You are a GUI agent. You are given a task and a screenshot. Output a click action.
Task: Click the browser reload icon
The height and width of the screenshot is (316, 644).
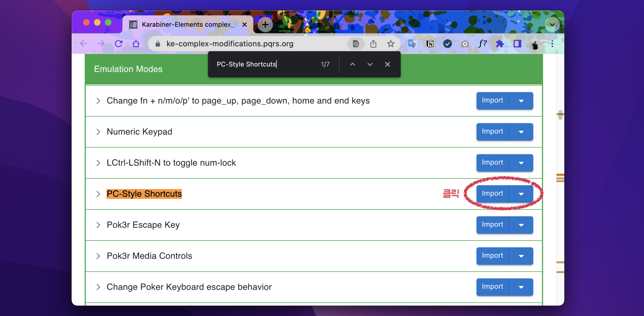[x=118, y=44]
